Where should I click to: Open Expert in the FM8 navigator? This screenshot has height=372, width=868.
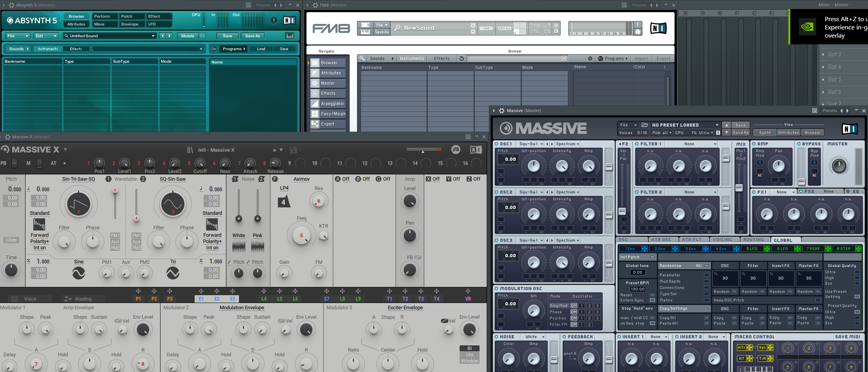328,124
